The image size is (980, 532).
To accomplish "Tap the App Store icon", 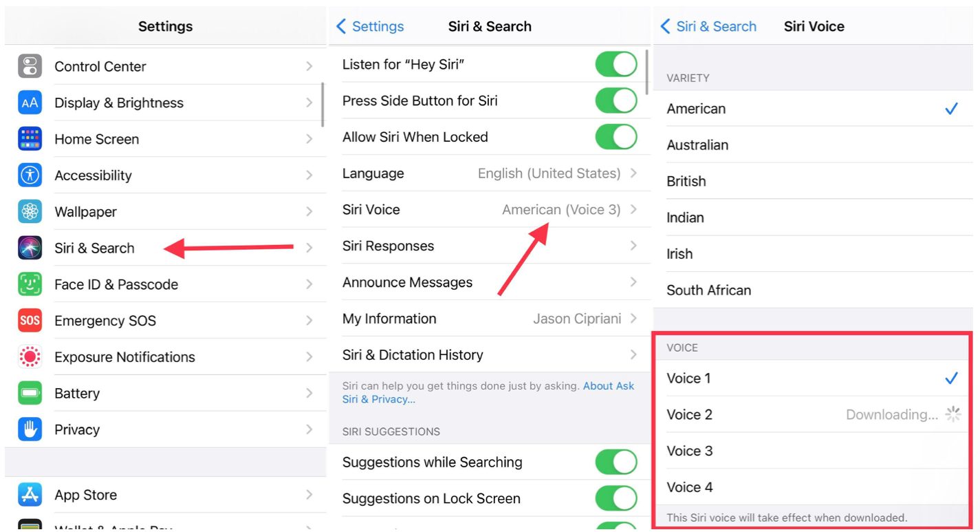I will pyautogui.click(x=30, y=495).
